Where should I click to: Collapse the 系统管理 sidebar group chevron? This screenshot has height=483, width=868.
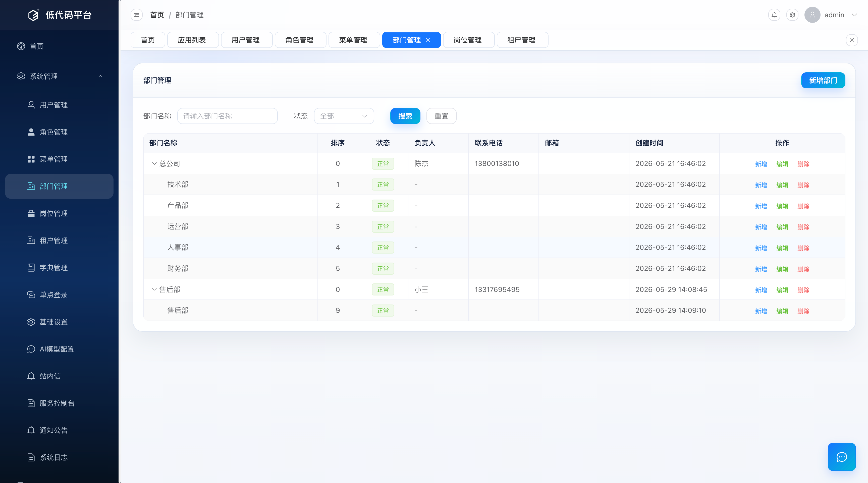coord(100,77)
